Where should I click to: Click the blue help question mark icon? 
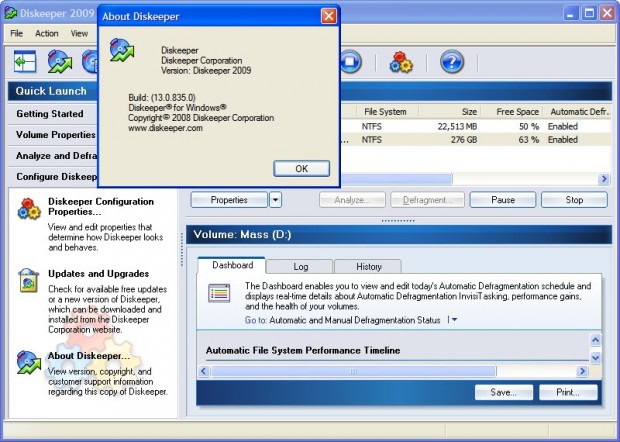point(452,62)
